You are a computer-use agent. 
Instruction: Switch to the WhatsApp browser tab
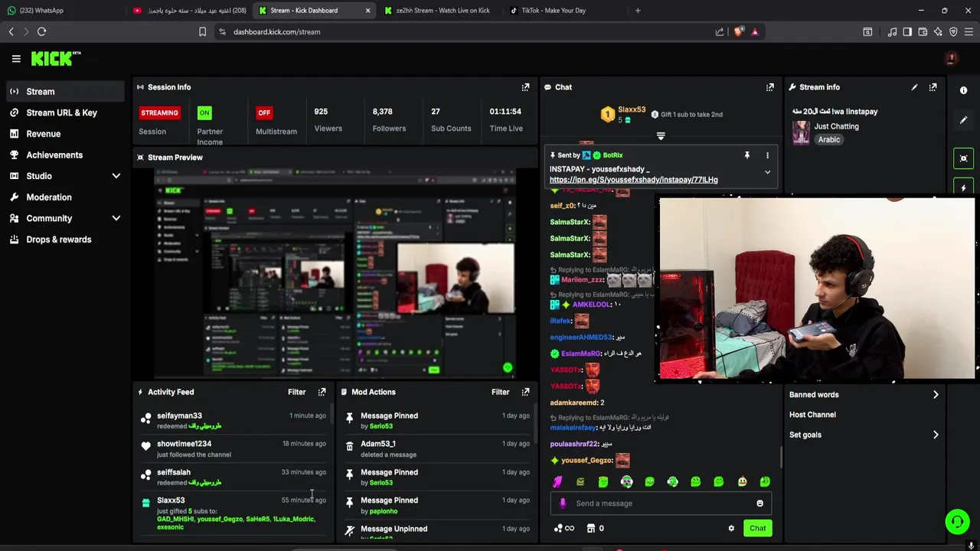tap(61, 11)
